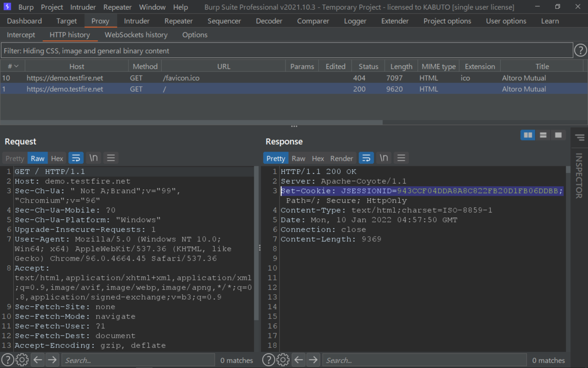Select the combined tabbed layout icon
Screen dimensions: 588x368
(x=558, y=135)
